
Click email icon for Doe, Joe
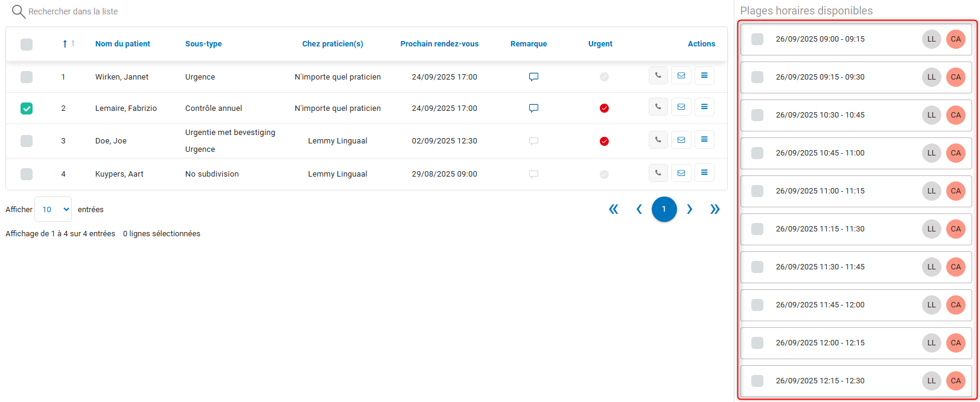coord(681,140)
